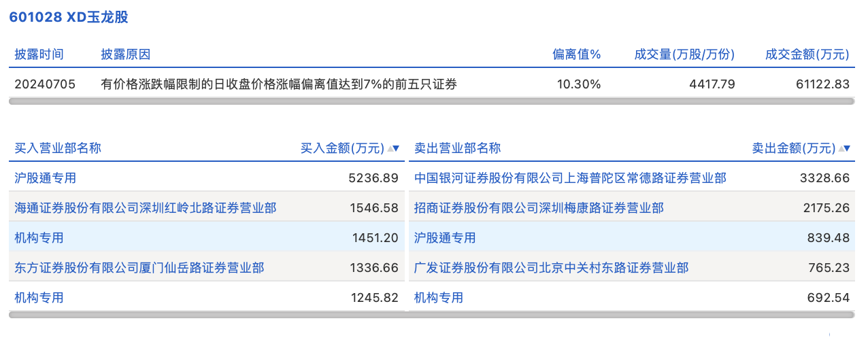This screenshot has height=340, width=868.
Task: Click the sort arrows beside 卖出金额(万元)
Action: pyautogui.click(x=844, y=148)
